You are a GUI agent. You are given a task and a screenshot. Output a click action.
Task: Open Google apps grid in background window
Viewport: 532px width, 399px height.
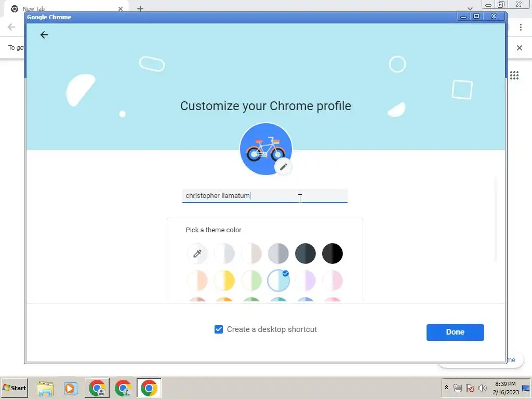click(514, 75)
